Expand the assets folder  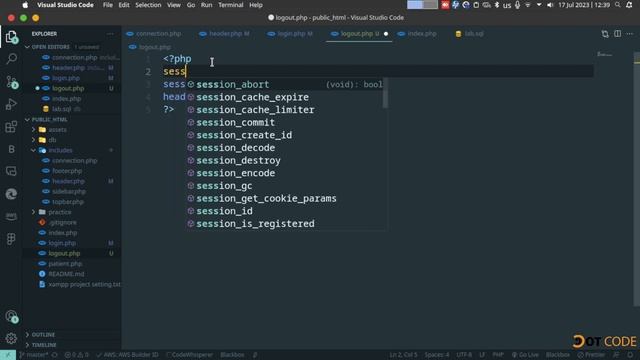tap(33, 130)
